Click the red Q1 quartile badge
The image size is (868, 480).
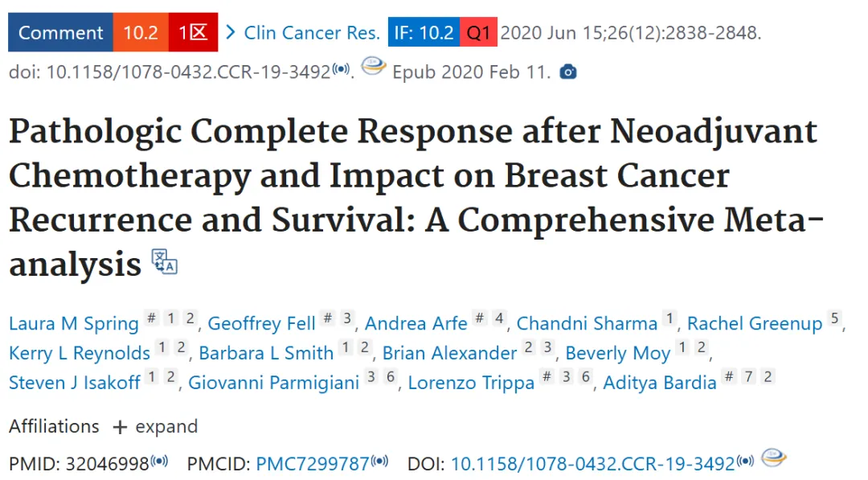click(x=478, y=33)
